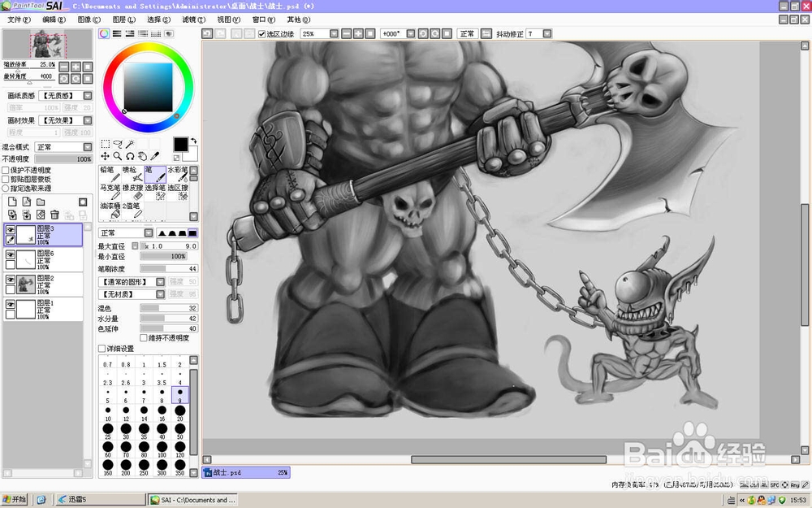Flip the canvas view horizontally

[486, 33]
